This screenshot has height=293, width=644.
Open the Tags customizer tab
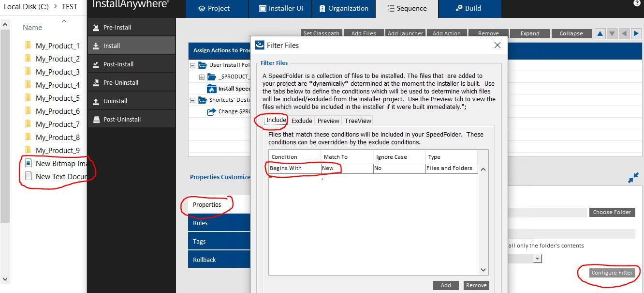(219, 241)
